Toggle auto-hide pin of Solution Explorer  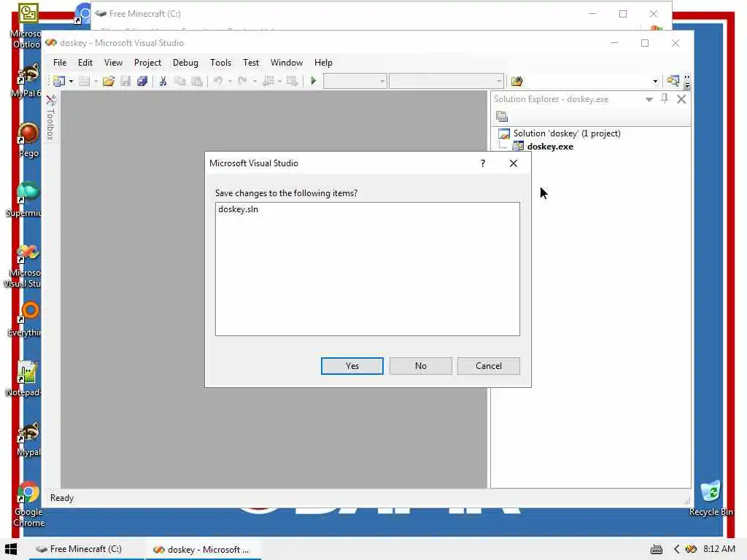pos(665,98)
